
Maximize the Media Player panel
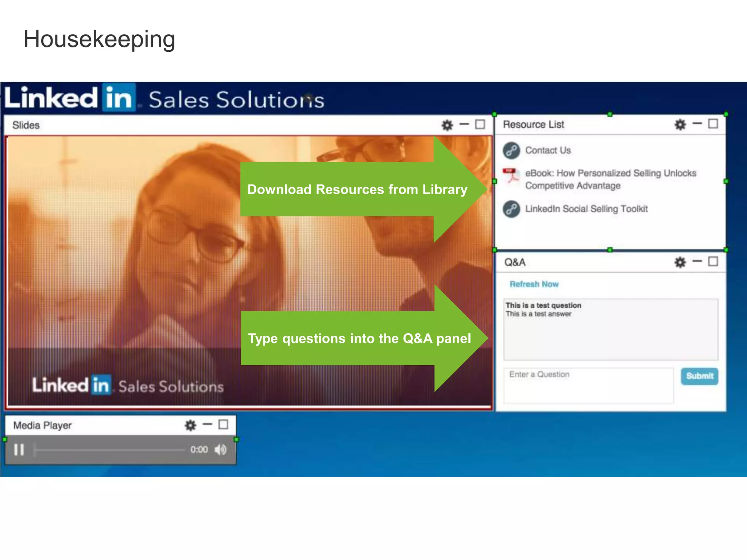223,424
